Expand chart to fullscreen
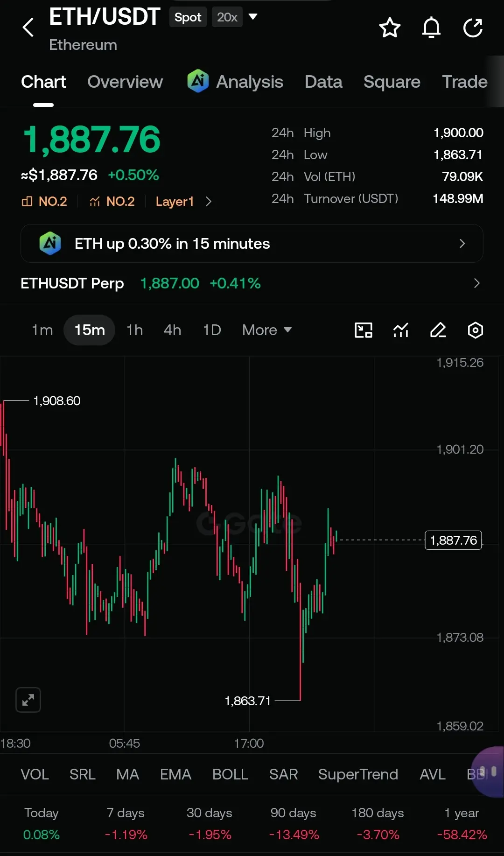The width and height of the screenshot is (504, 856). point(28,700)
